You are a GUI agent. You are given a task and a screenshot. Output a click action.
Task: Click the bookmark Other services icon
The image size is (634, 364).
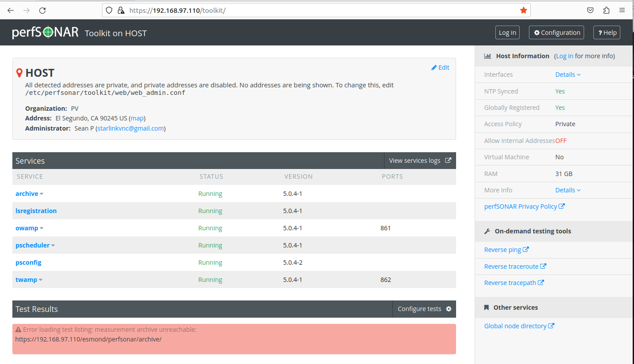click(x=487, y=308)
